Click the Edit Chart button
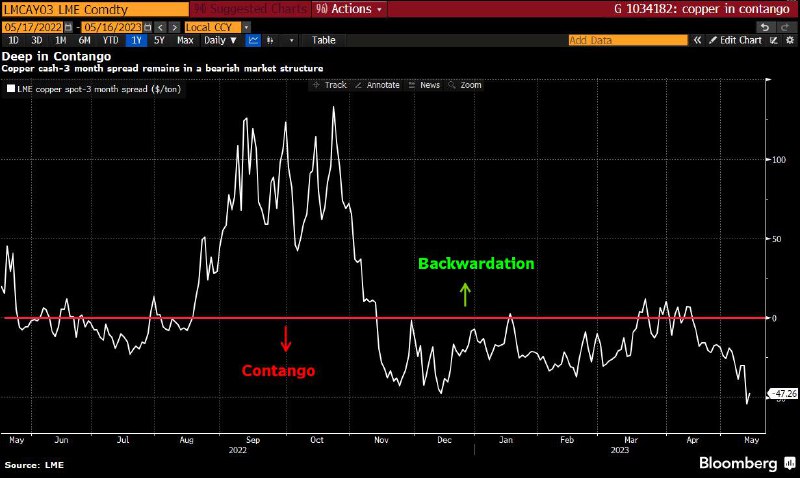800x478 pixels. pyautogui.click(x=735, y=40)
